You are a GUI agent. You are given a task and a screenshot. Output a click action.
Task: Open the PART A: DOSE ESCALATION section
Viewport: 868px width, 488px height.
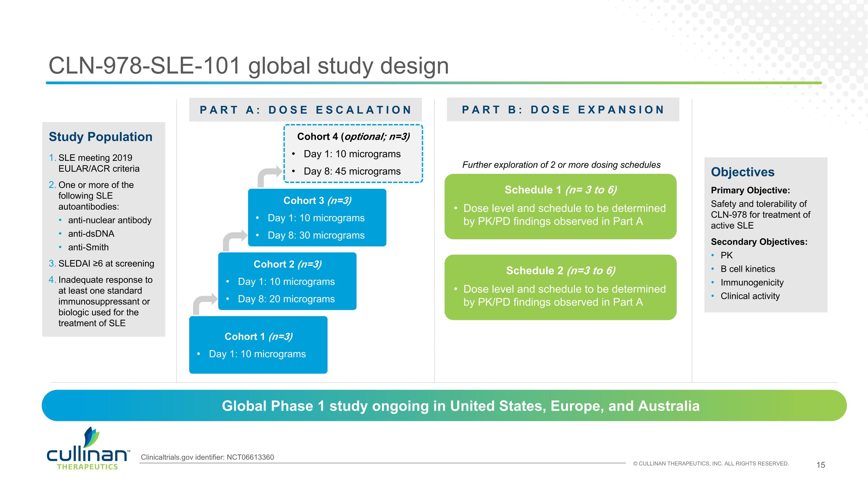coord(306,110)
